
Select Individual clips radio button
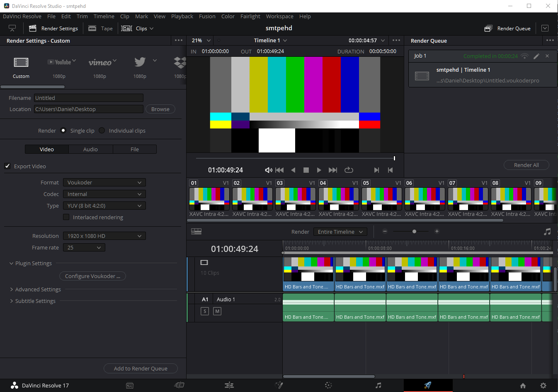click(102, 131)
